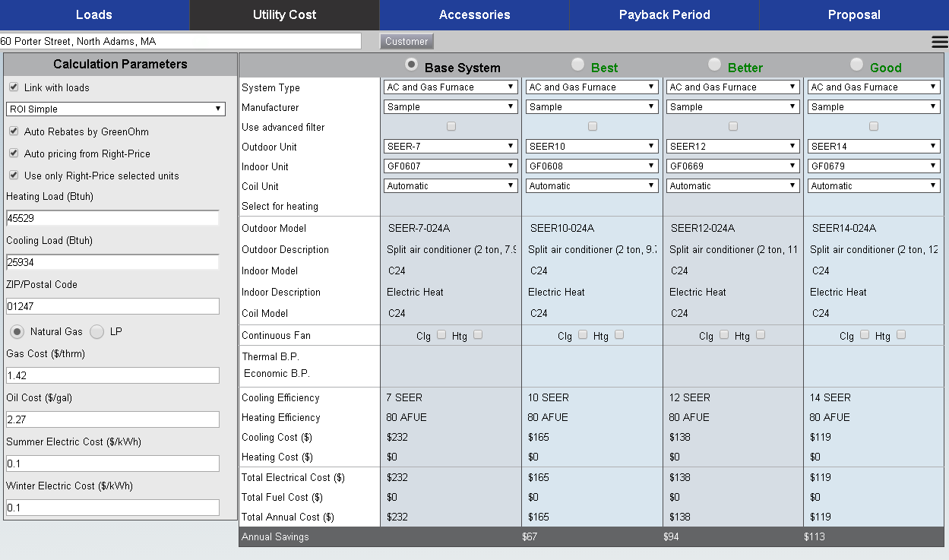Open the Payback Period tab

(664, 15)
